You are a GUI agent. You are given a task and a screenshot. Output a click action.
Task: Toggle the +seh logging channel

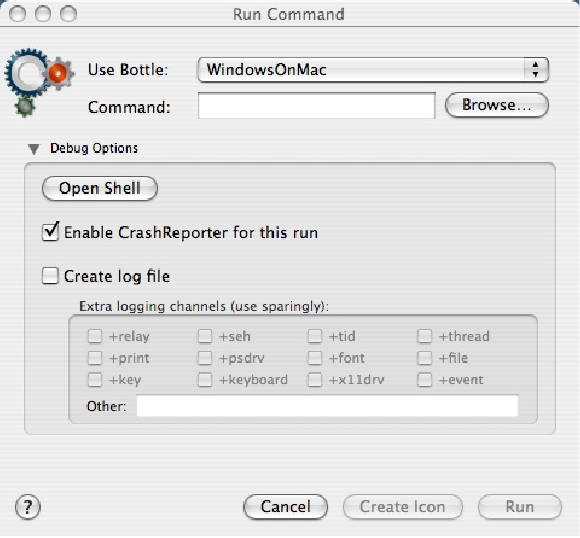click(205, 336)
